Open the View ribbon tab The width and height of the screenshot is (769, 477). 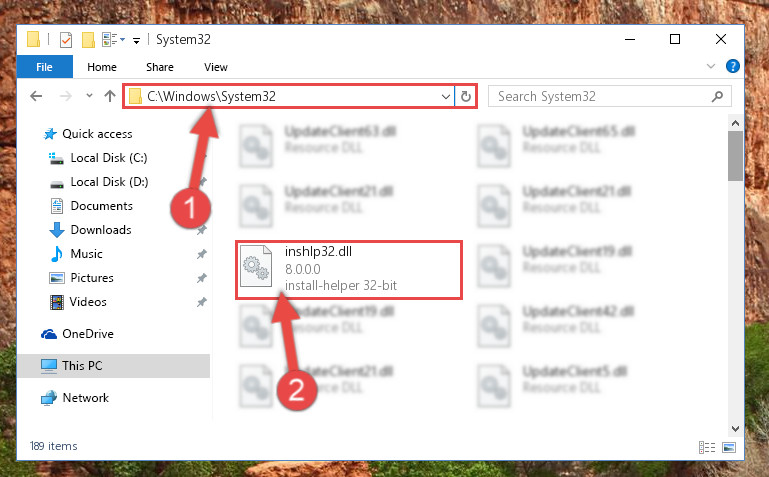pos(216,67)
